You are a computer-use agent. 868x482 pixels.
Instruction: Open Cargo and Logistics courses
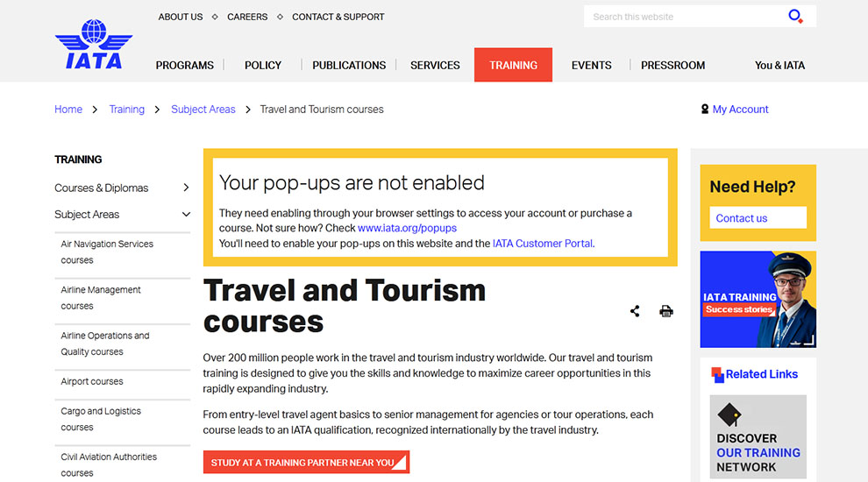coord(101,419)
